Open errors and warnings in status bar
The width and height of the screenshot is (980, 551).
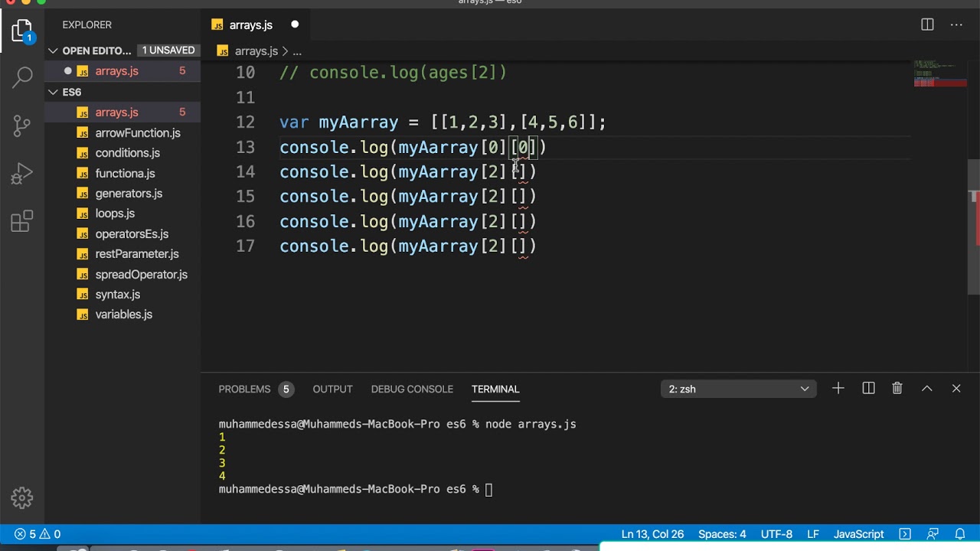37,534
